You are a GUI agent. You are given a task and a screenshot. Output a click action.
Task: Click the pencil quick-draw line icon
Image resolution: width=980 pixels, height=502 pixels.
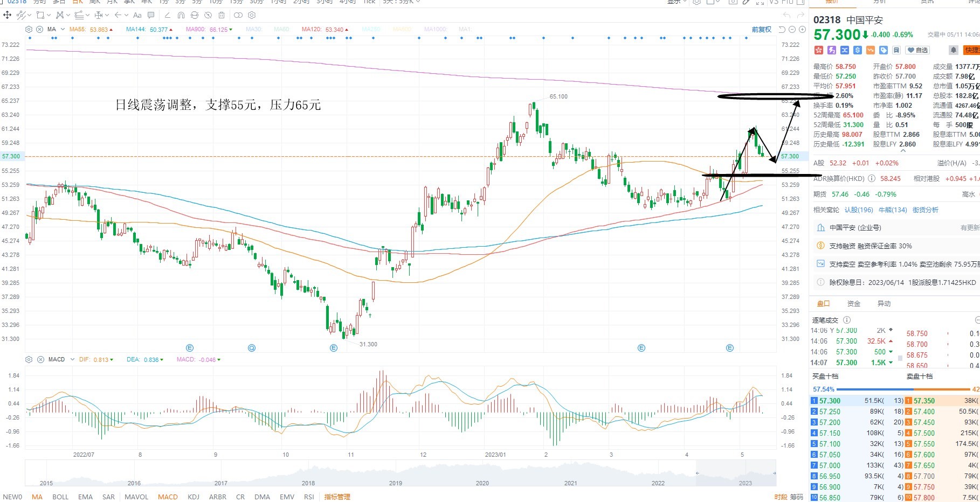click(x=168, y=15)
